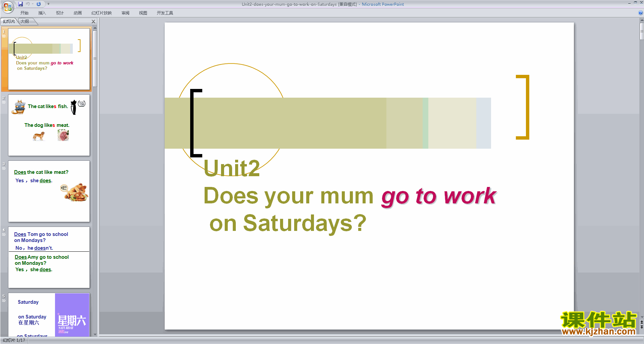644x344 pixels.
Task: Play animations via star icon beside slide 1
Action: (x=4, y=36)
